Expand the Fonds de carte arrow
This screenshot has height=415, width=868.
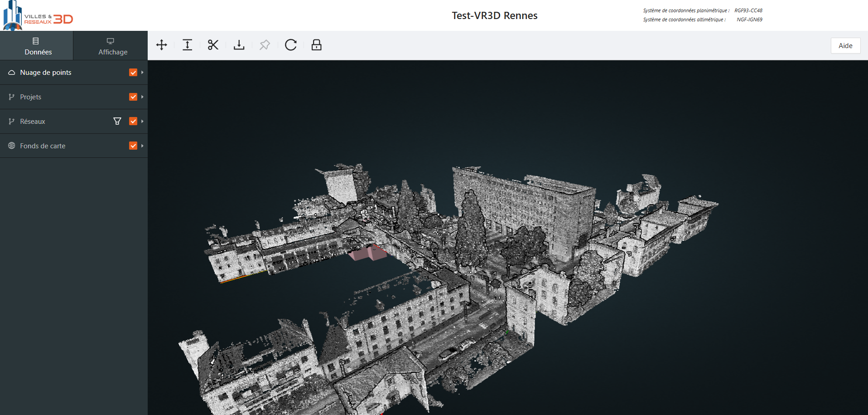[x=142, y=146]
